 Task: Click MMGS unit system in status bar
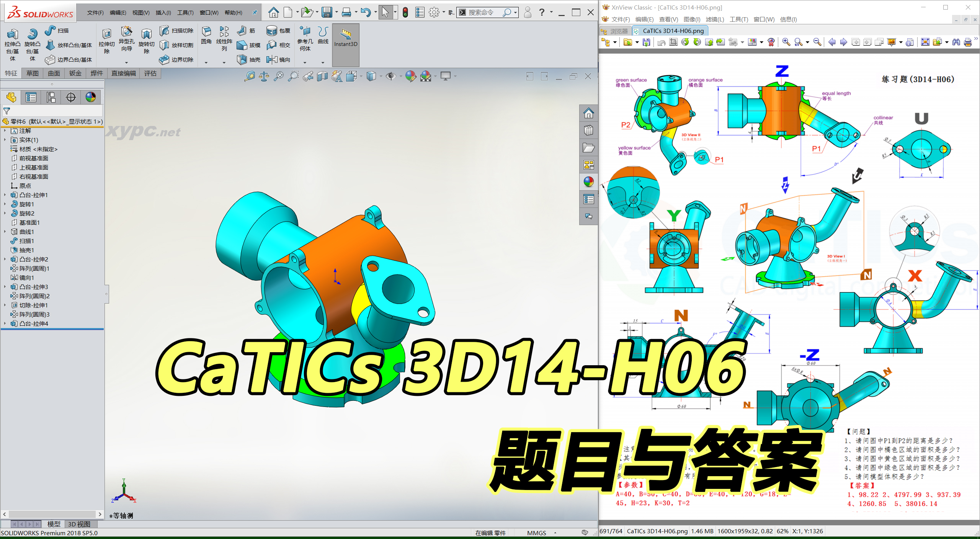click(x=536, y=533)
